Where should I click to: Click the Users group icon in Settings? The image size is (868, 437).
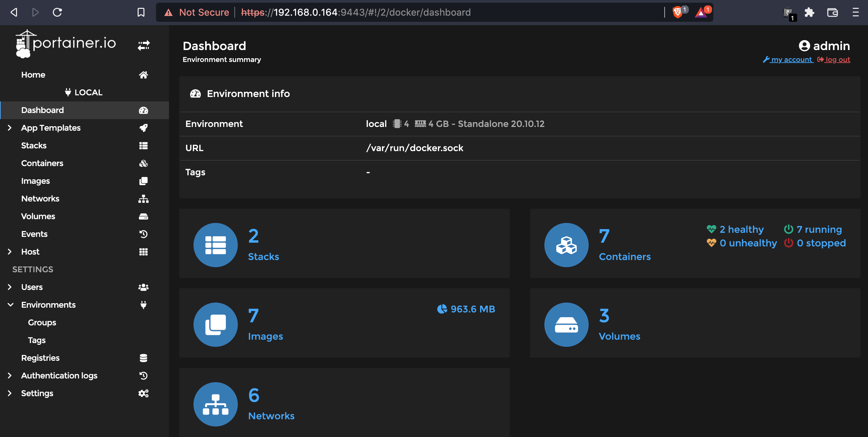tap(143, 287)
